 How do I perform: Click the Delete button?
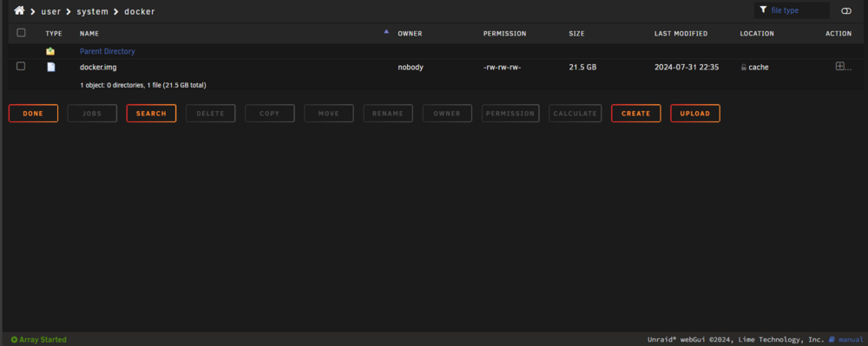tap(210, 114)
